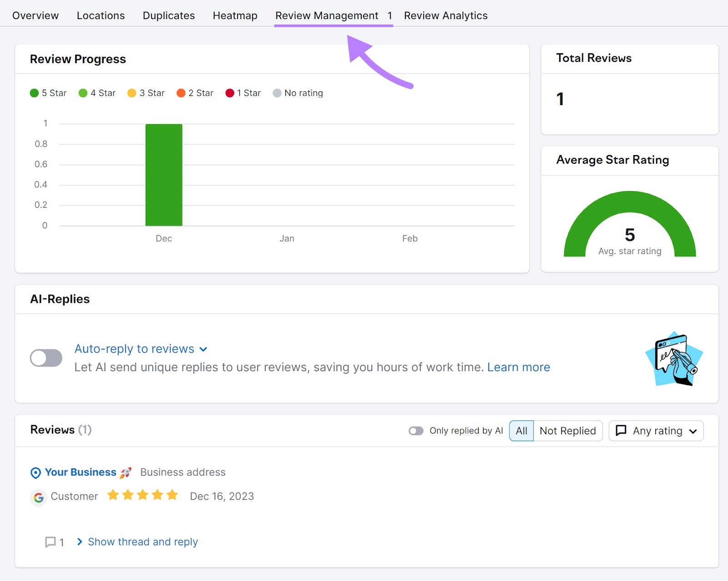
Task: Click the chat bubble icon in the rating filter
Action: (x=621, y=431)
